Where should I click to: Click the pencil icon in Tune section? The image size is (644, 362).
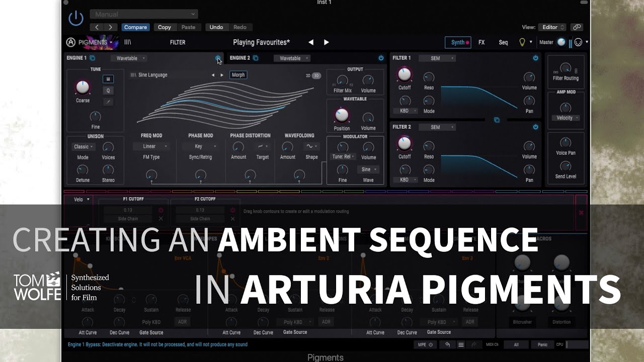click(108, 102)
